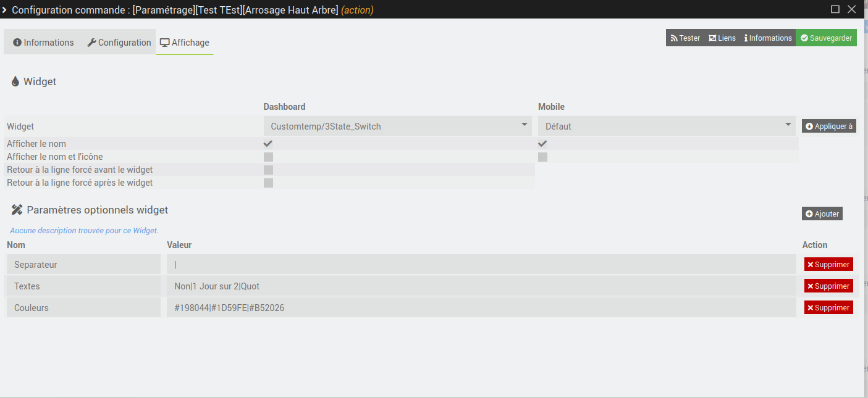Toggle Mobile Afficher le nom checkbox
Viewport: 868px width, 398px height.
point(542,143)
